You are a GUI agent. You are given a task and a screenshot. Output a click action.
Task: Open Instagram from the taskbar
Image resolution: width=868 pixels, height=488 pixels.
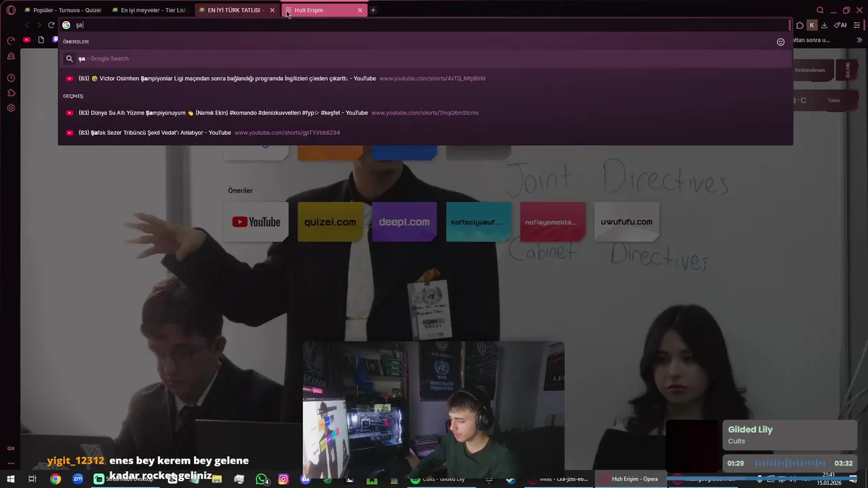coord(283,479)
